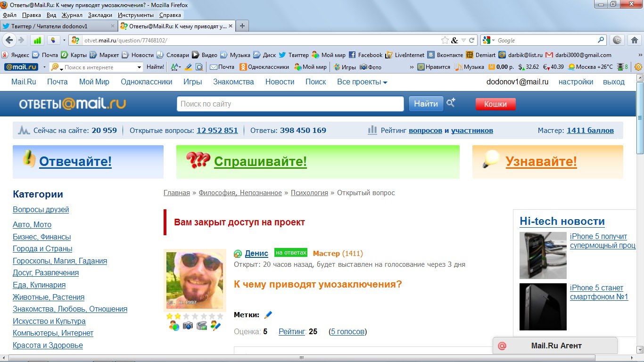Open the Журнал menu
Image resolution: width=644 pixels, height=362 pixels.
tap(72, 15)
